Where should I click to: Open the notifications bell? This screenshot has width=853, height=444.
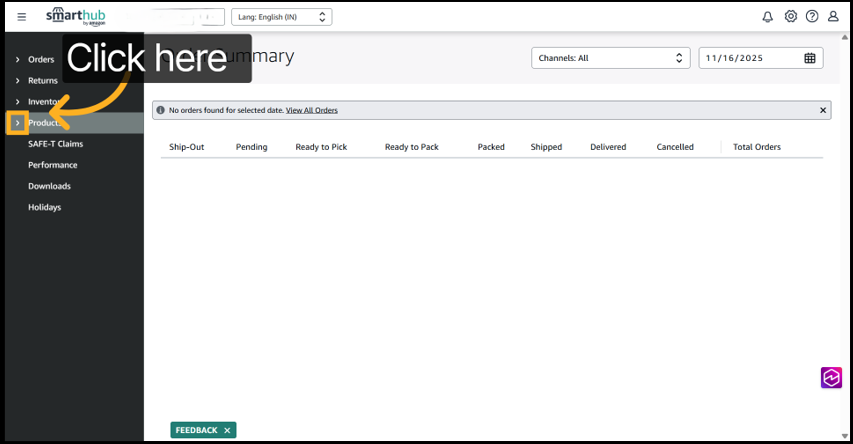(768, 17)
